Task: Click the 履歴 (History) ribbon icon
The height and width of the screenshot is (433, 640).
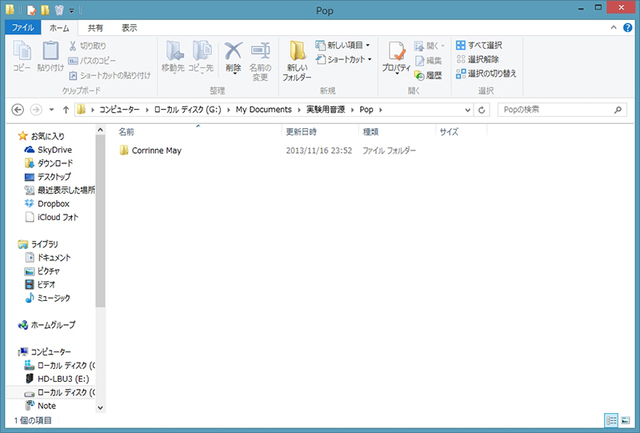Action: pyautogui.click(x=428, y=75)
